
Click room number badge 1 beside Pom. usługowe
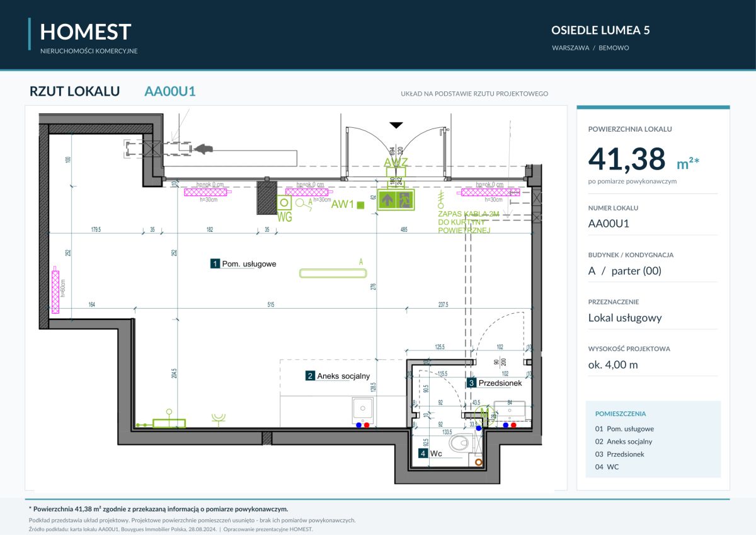point(215,263)
